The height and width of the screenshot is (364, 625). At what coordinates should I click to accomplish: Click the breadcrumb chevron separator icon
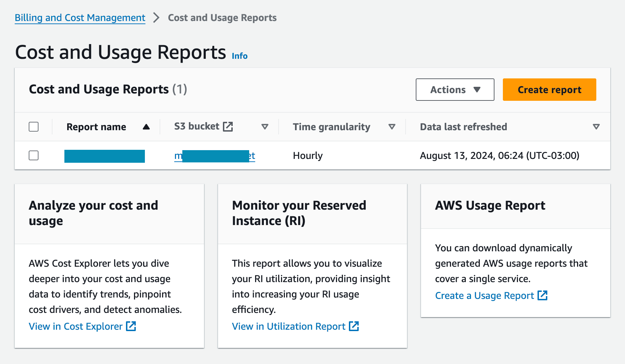(156, 17)
